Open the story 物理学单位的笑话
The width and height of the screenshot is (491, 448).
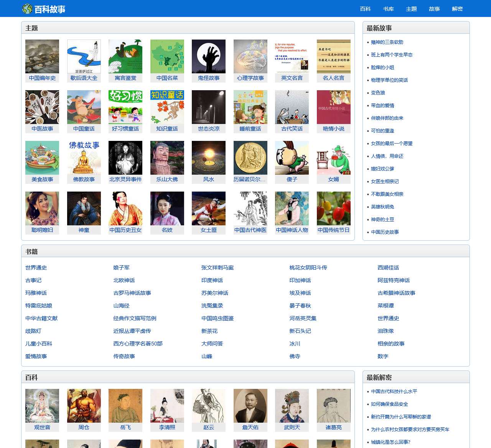[x=389, y=80]
